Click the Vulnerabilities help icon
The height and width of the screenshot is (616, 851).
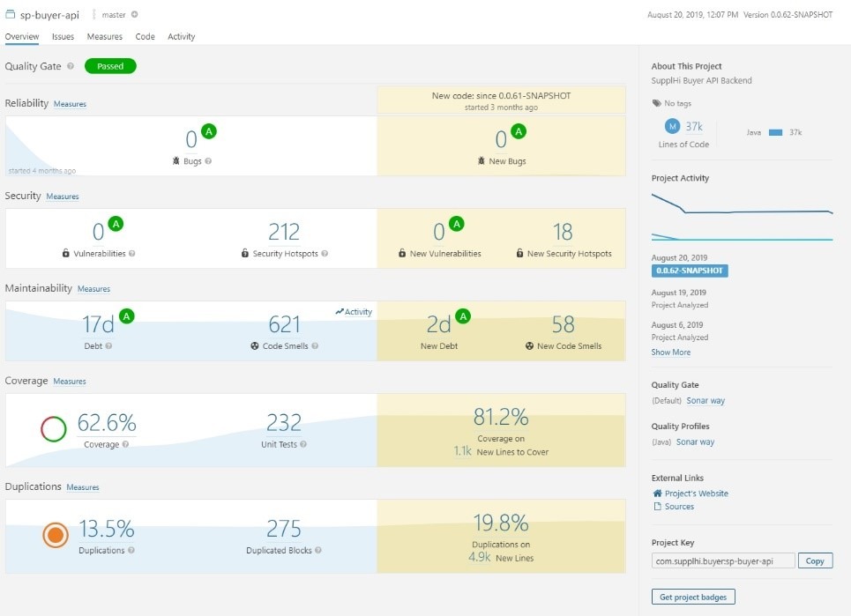point(132,254)
